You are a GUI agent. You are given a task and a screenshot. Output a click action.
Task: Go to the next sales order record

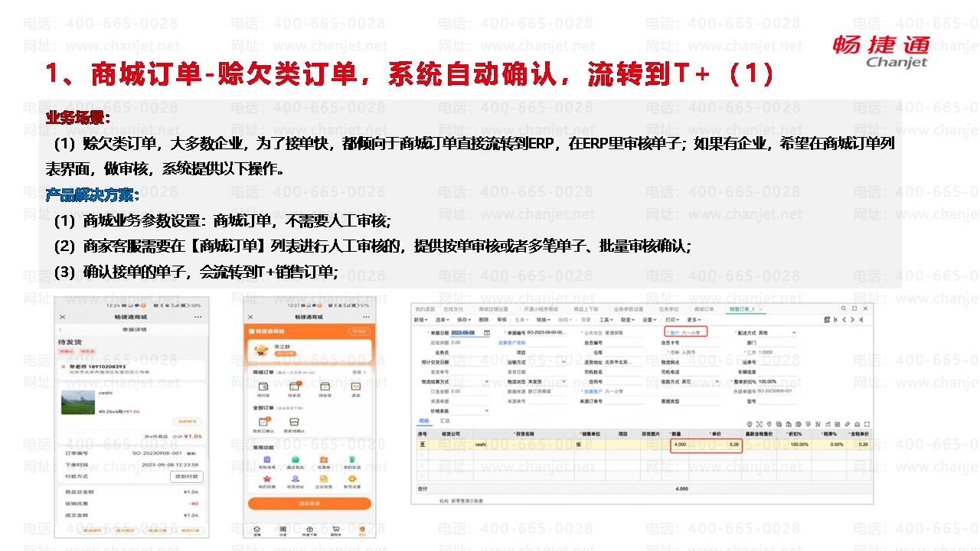pos(854,319)
